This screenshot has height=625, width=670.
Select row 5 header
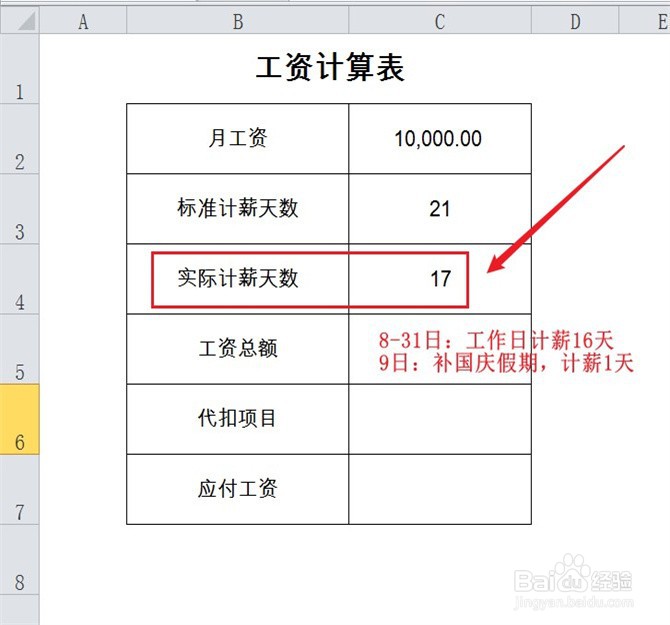20,349
